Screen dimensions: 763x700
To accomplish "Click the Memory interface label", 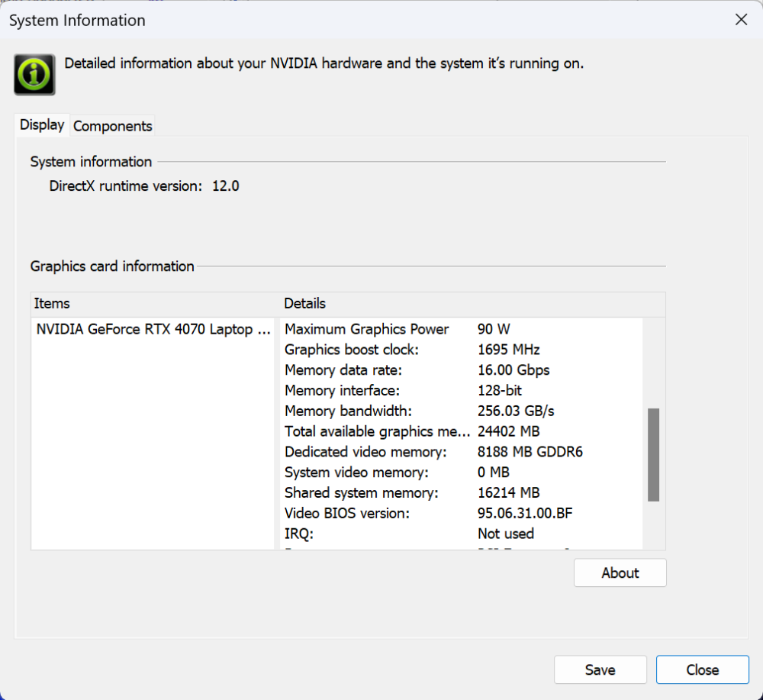I will point(342,391).
